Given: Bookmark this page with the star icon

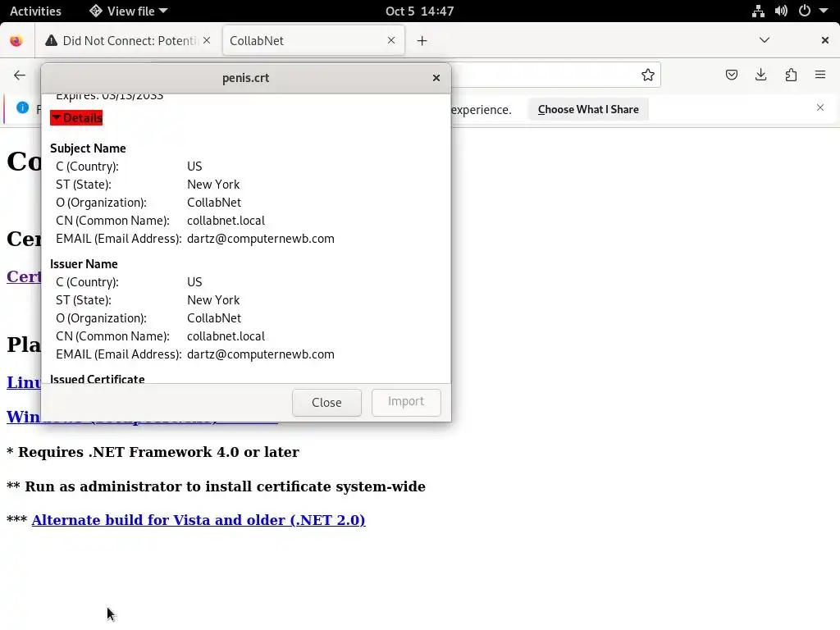Looking at the screenshot, I should click(648, 75).
